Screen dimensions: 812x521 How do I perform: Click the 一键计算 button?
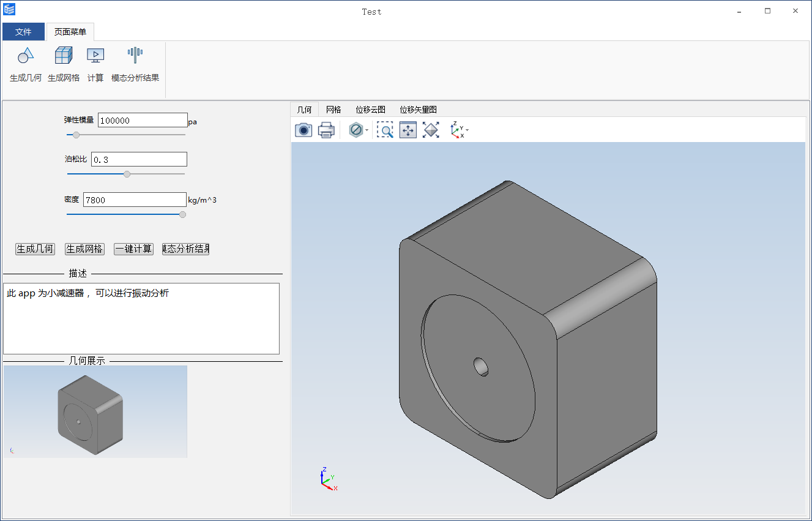pyautogui.click(x=134, y=249)
